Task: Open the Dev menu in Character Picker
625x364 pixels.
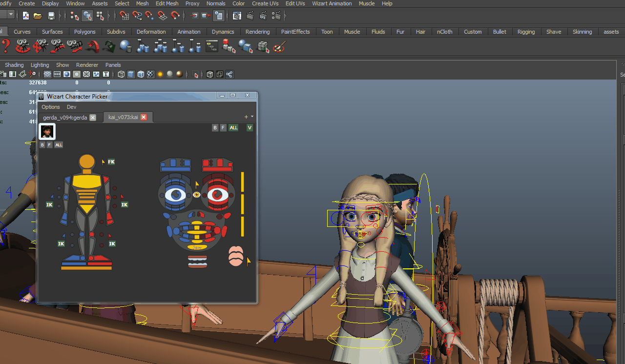Action: pyautogui.click(x=71, y=107)
